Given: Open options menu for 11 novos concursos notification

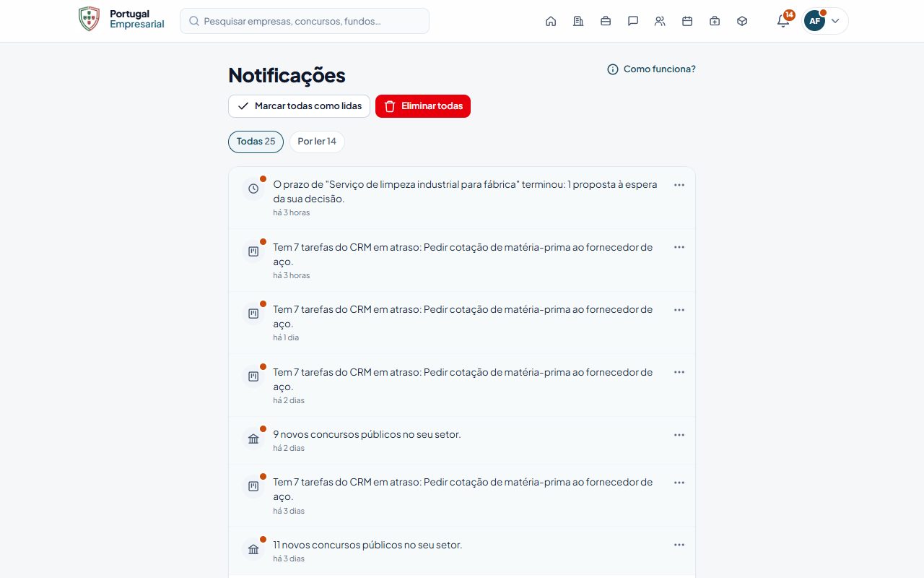Looking at the screenshot, I should 679,545.
